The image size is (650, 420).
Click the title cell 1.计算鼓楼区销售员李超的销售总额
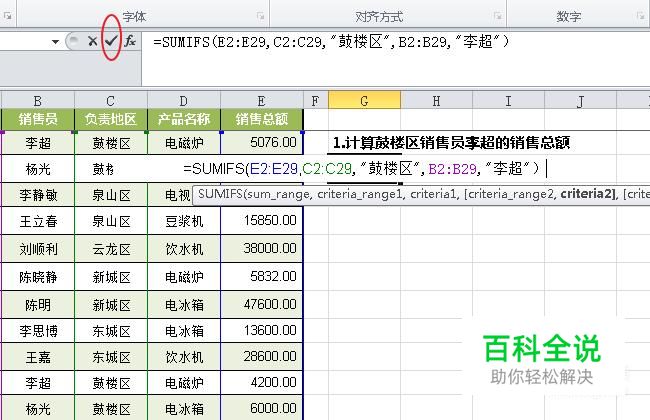point(451,143)
